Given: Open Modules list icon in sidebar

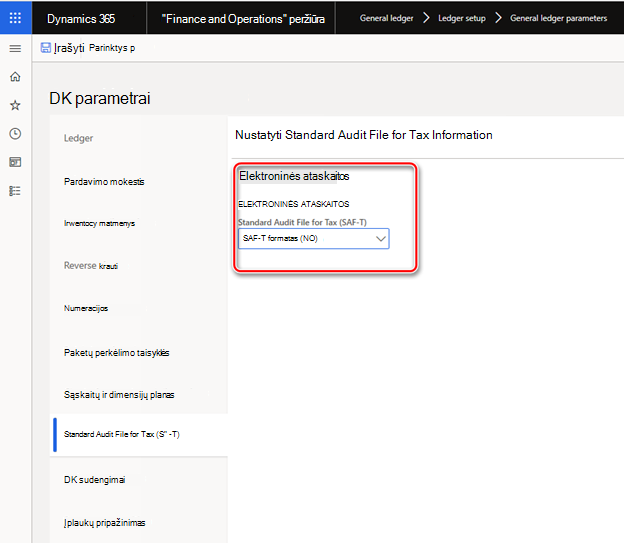Looking at the screenshot, I should tap(15, 191).
